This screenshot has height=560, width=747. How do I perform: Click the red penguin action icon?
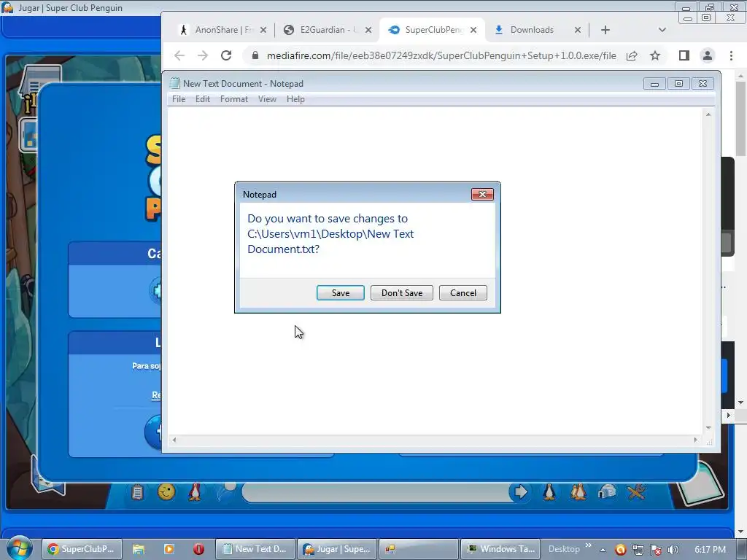pyautogui.click(x=195, y=492)
